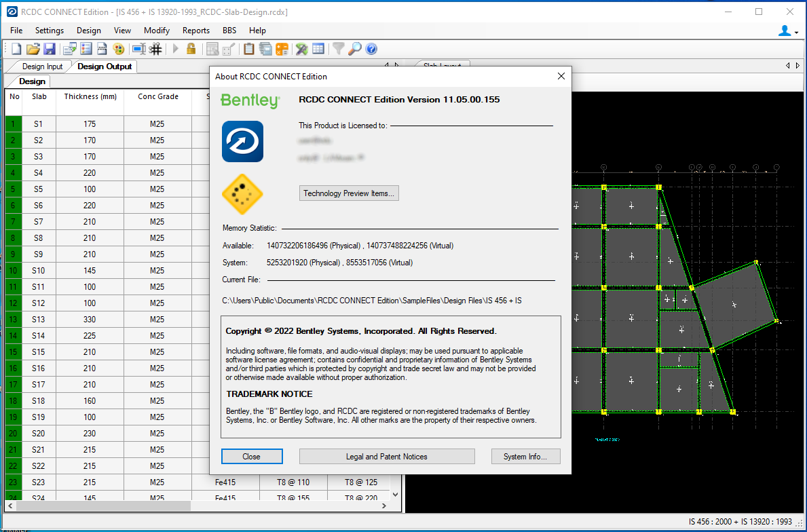Click the Conc Grade column header

(x=158, y=102)
